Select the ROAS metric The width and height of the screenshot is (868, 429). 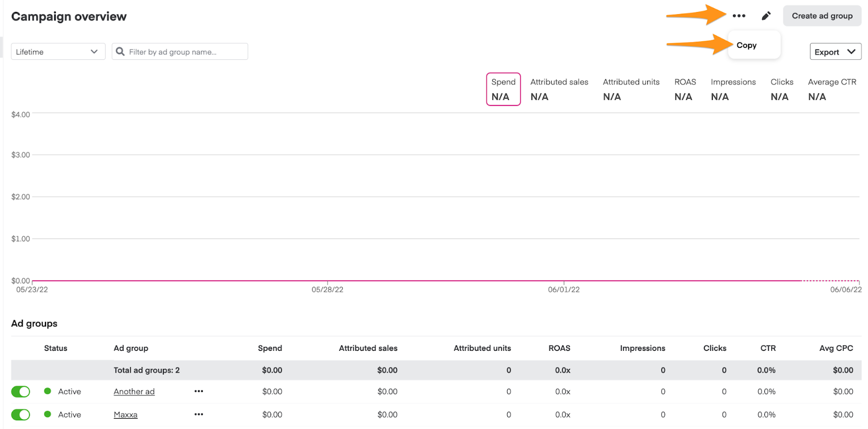click(x=685, y=89)
